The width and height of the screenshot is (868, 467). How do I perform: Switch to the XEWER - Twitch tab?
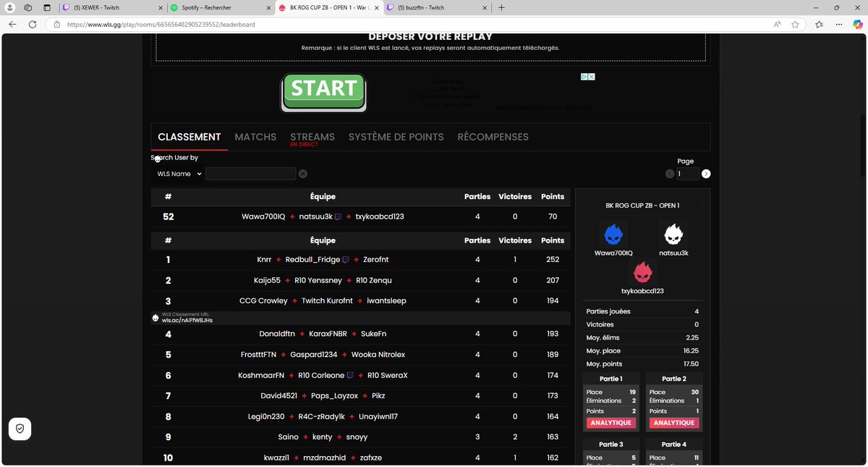[x=112, y=7]
